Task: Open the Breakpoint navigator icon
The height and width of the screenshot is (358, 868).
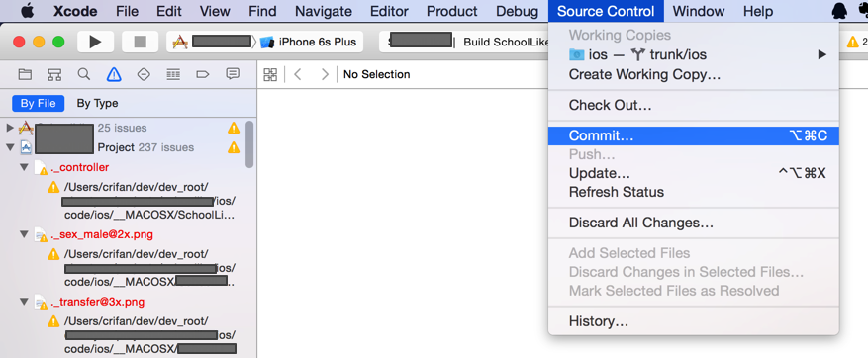Action: click(203, 74)
